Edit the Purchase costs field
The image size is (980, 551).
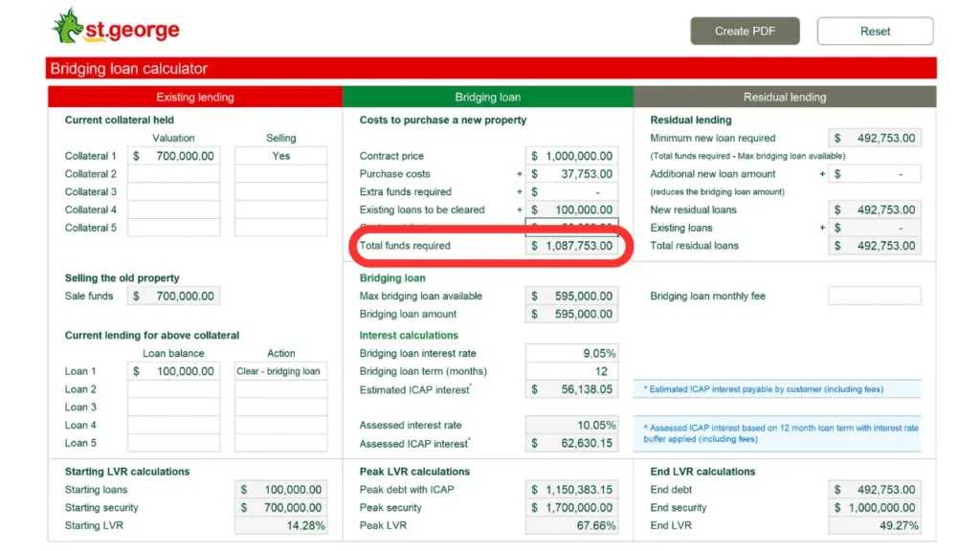tap(572, 174)
